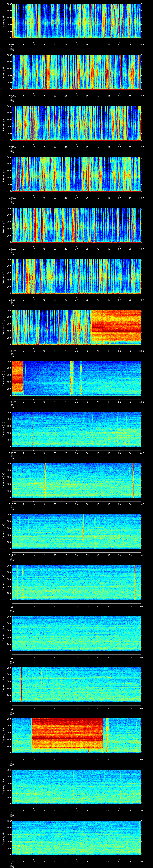Select the red spike near 2 seconds in 6:12:00 panel

pos(17,582)
